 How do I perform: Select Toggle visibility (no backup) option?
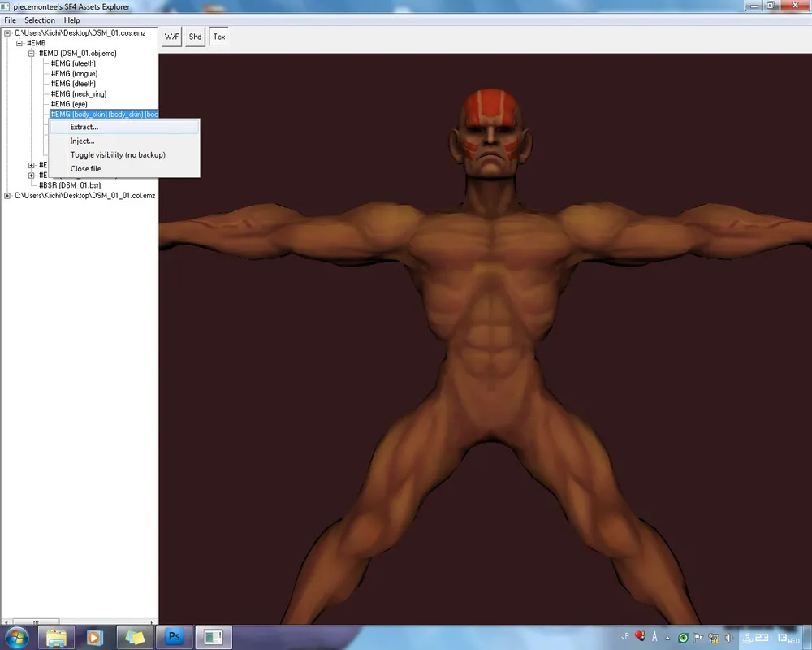(x=118, y=154)
